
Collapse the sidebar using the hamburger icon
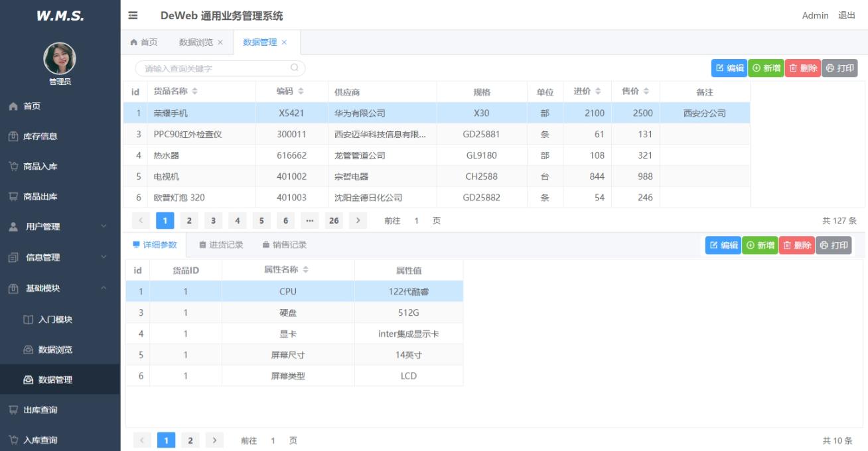[132, 15]
